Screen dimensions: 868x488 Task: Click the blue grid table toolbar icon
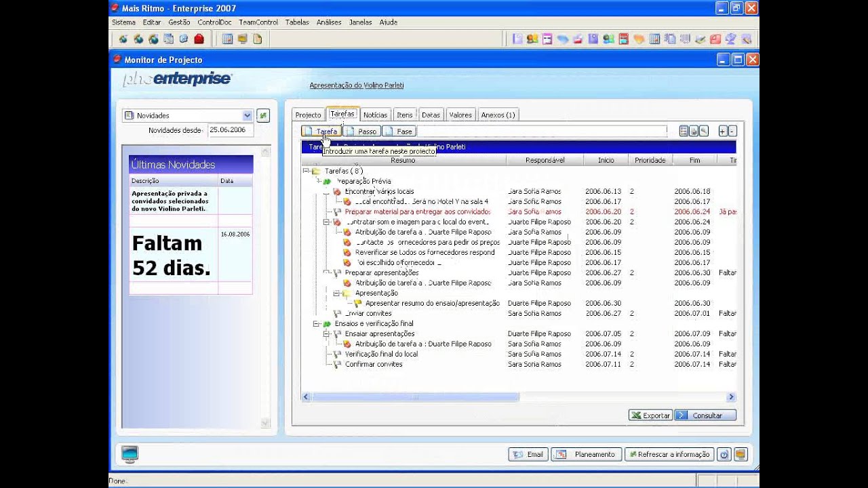(x=227, y=39)
